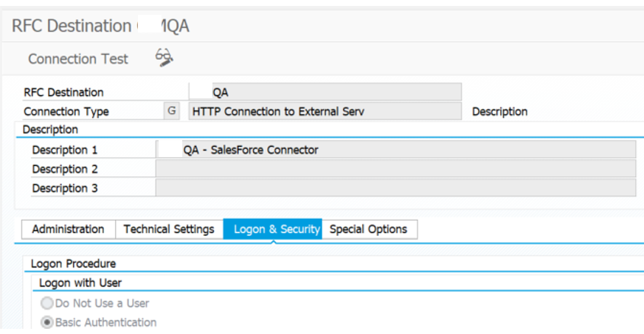Click the empty Description 2 field
The image size is (644, 334).
396,169
